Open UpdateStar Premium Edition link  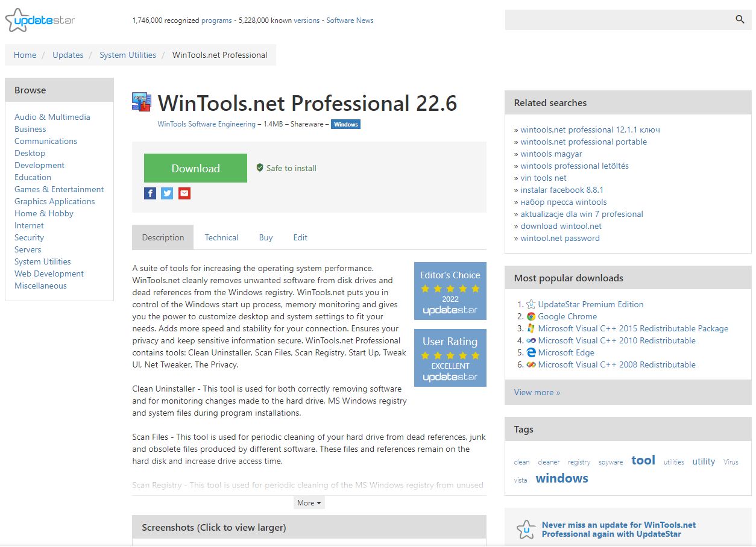click(591, 304)
